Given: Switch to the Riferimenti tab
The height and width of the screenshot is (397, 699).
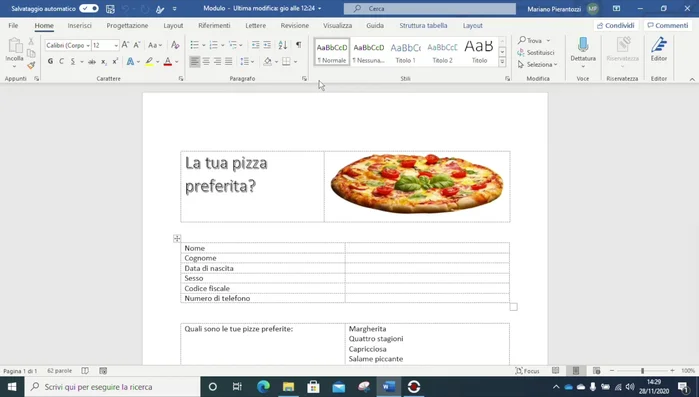Looking at the screenshot, I should pos(214,26).
